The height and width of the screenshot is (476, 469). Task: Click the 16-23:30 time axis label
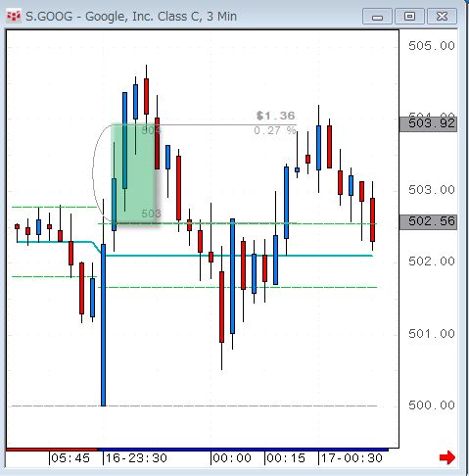coord(136,458)
